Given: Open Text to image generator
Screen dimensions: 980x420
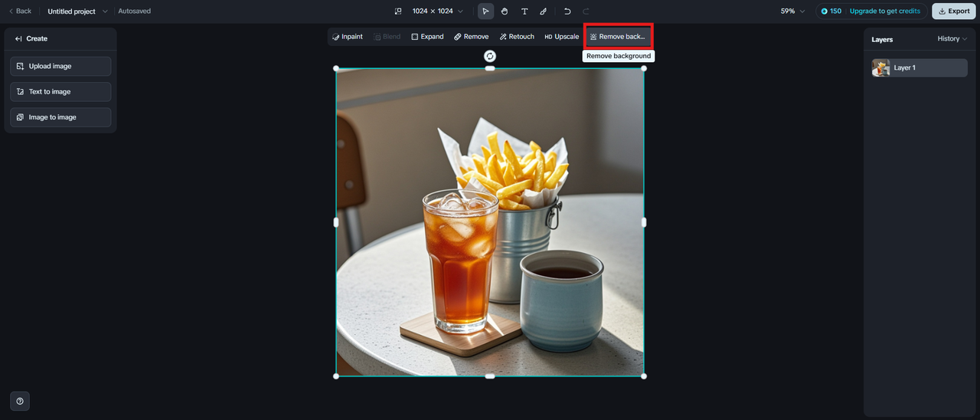Looking at the screenshot, I should (x=60, y=92).
